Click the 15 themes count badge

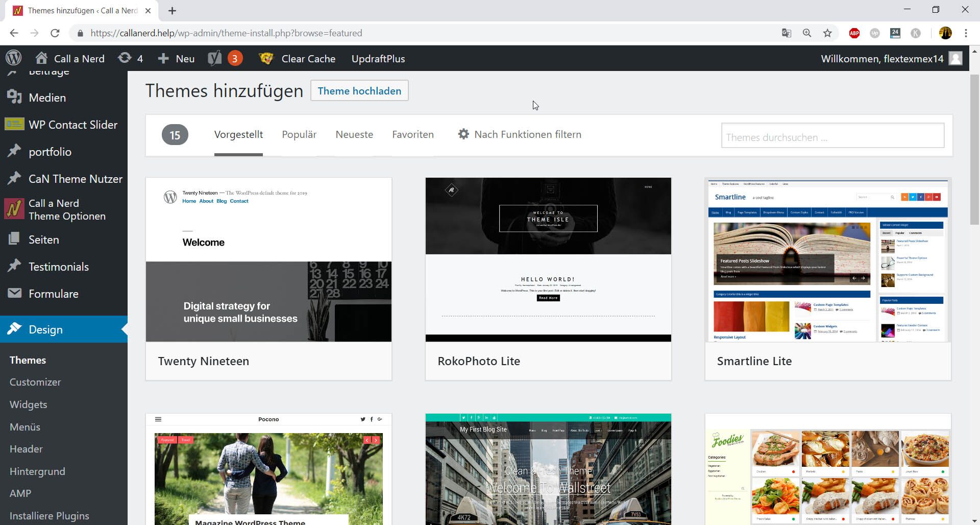(x=175, y=135)
